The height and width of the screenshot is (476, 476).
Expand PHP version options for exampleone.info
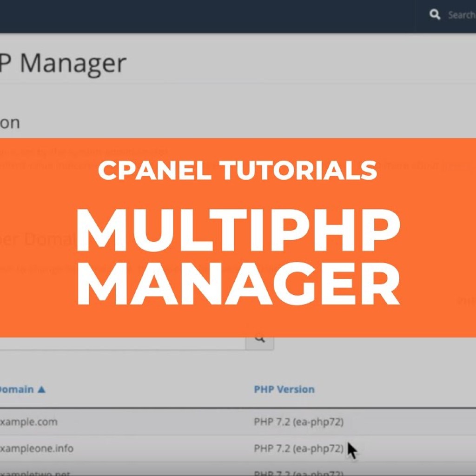pyautogui.click(x=297, y=448)
